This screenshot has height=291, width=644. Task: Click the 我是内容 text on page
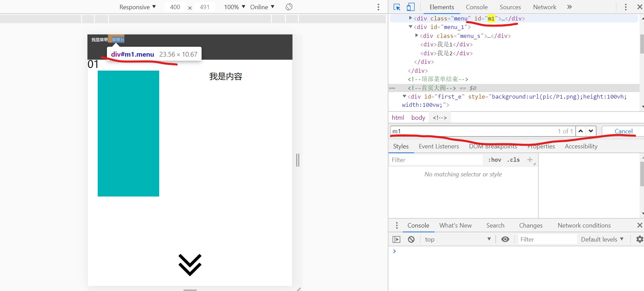tap(225, 76)
